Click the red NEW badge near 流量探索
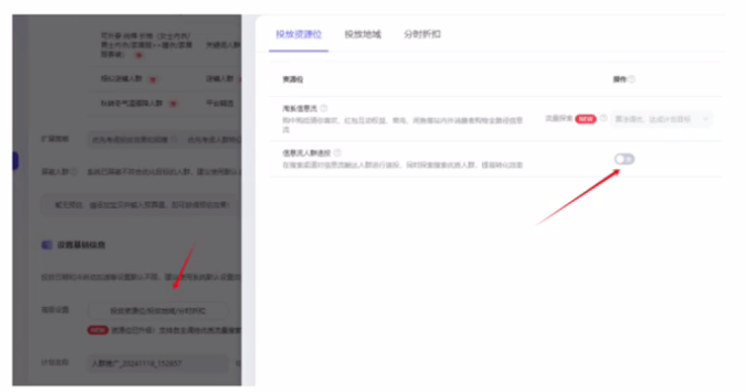The width and height of the screenshot is (746, 392). pos(586,119)
